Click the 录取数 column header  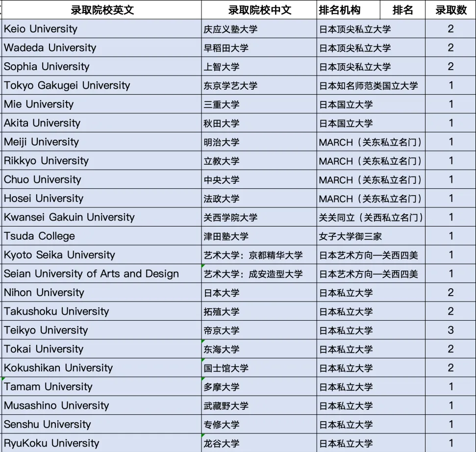pyautogui.click(x=451, y=10)
